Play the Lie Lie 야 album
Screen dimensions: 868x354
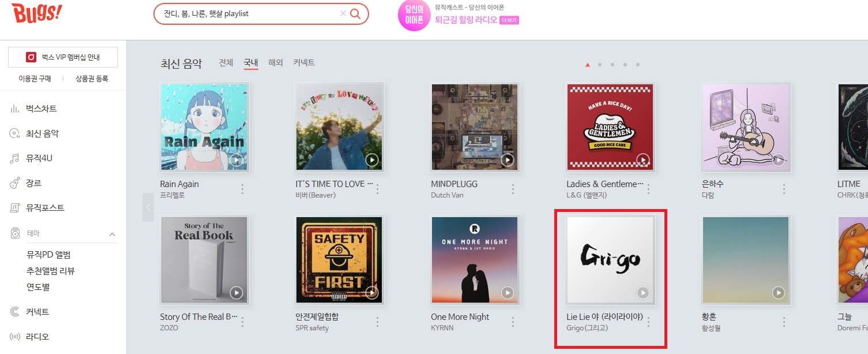pyautogui.click(x=643, y=293)
